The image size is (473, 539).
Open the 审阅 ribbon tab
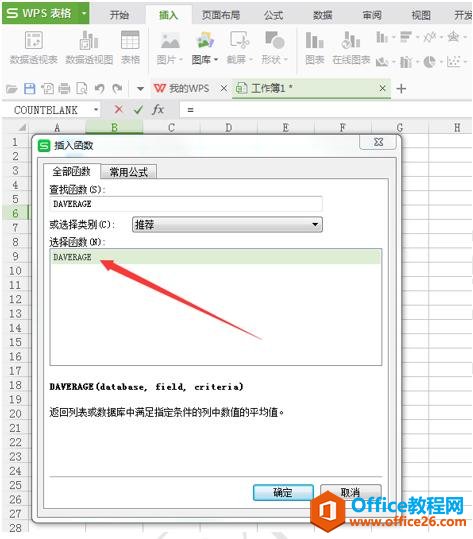coord(372,15)
